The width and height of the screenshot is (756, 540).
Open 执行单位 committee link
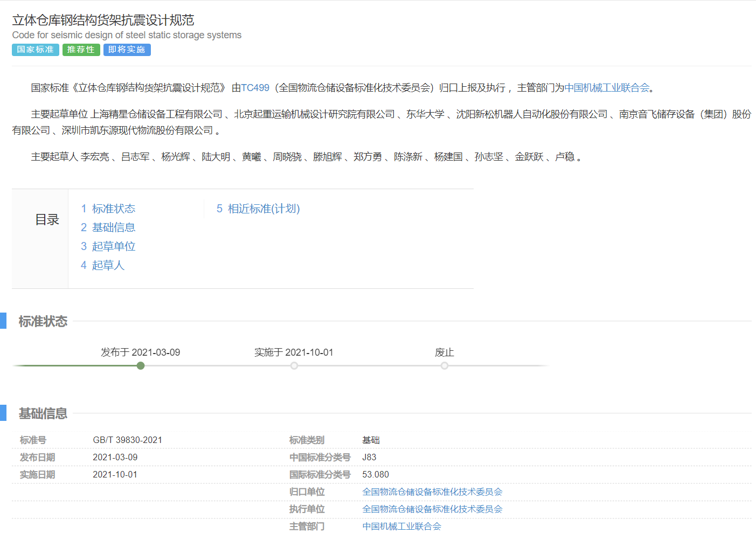pyautogui.click(x=432, y=509)
